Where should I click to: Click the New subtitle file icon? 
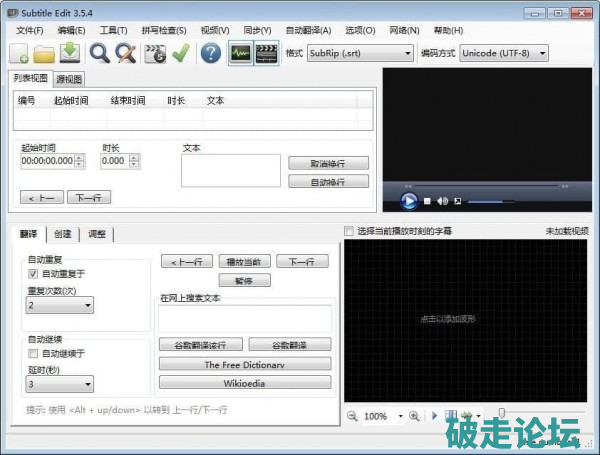pyautogui.click(x=18, y=54)
